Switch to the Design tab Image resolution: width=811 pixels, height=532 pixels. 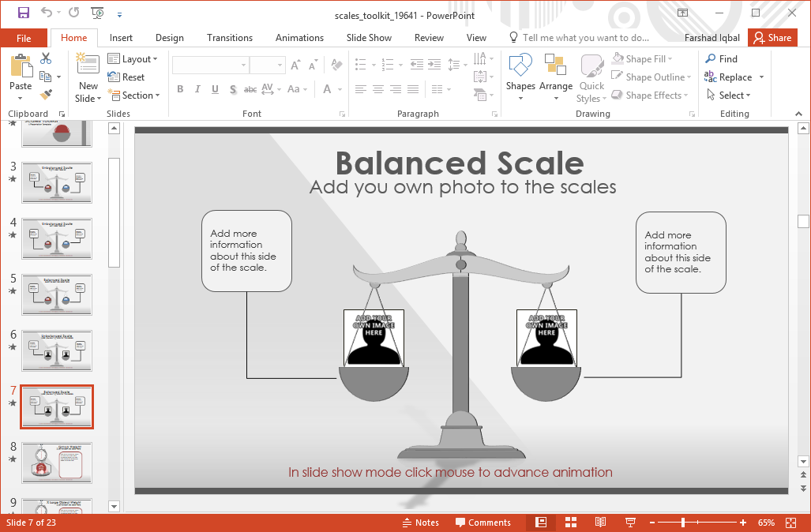point(169,38)
